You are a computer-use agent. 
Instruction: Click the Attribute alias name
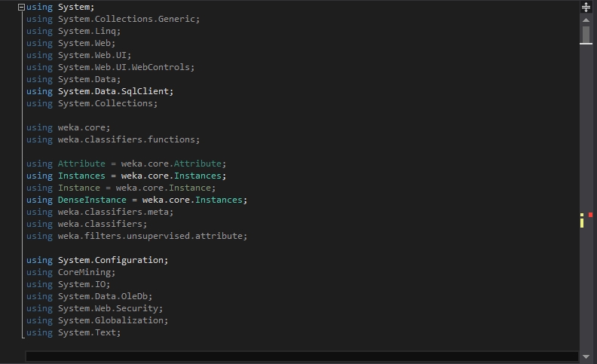point(81,164)
